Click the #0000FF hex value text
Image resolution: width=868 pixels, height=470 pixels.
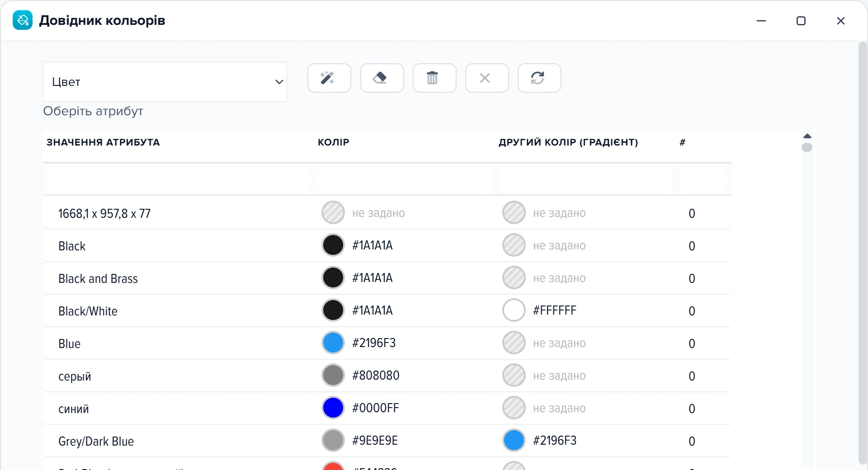coord(376,408)
